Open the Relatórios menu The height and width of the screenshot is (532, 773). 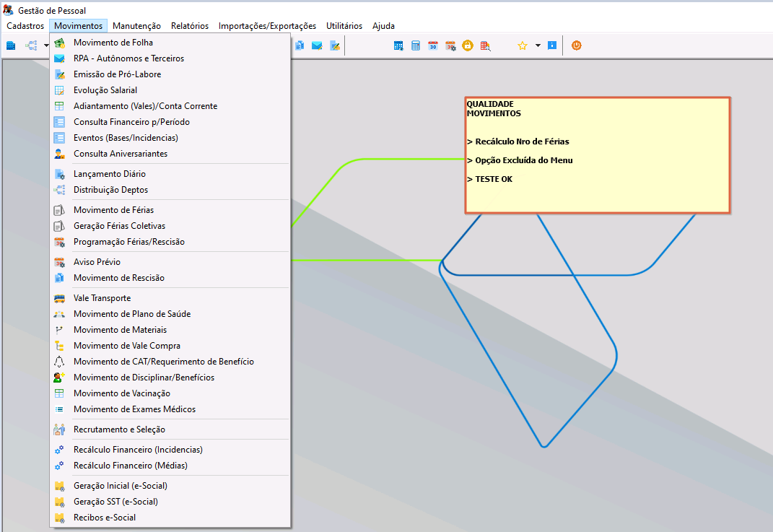(190, 26)
